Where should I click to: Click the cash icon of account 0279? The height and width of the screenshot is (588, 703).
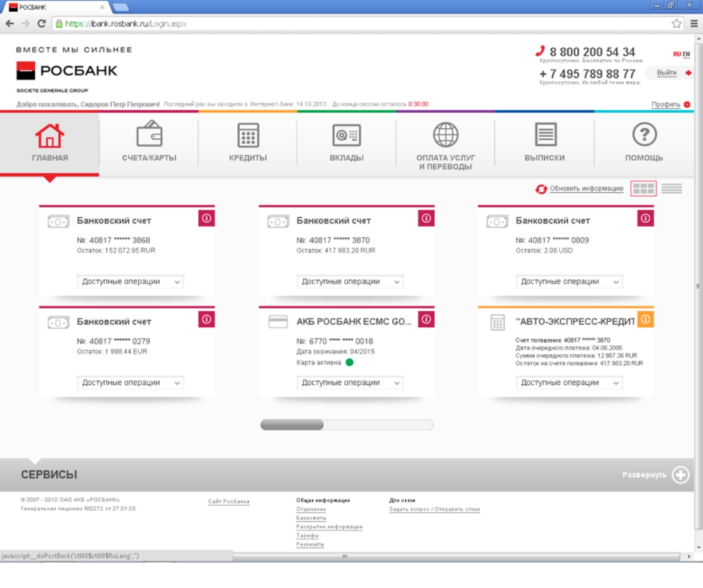point(58,322)
